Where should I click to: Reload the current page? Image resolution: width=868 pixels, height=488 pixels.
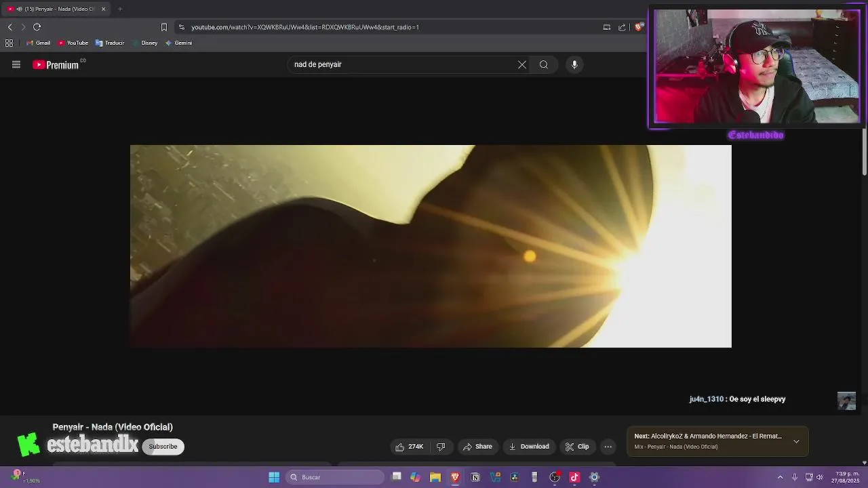pos(37,27)
